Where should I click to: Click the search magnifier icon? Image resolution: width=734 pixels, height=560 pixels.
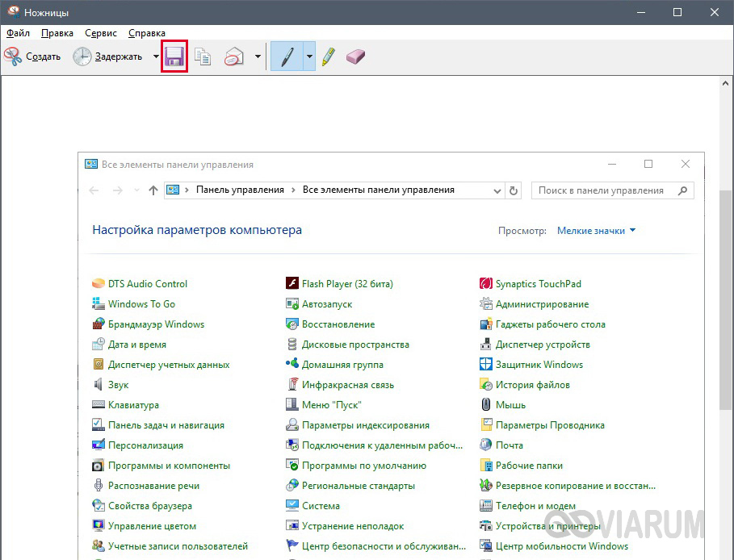[x=682, y=190]
